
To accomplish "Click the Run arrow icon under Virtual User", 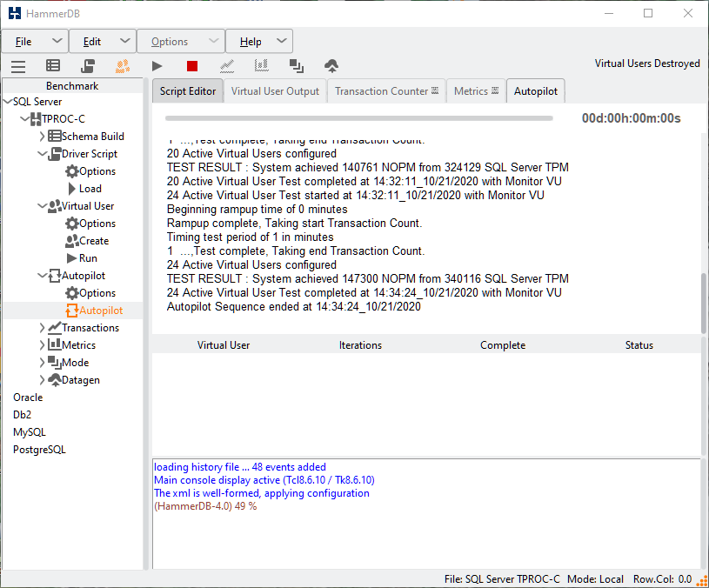I will (x=72, y=258).
